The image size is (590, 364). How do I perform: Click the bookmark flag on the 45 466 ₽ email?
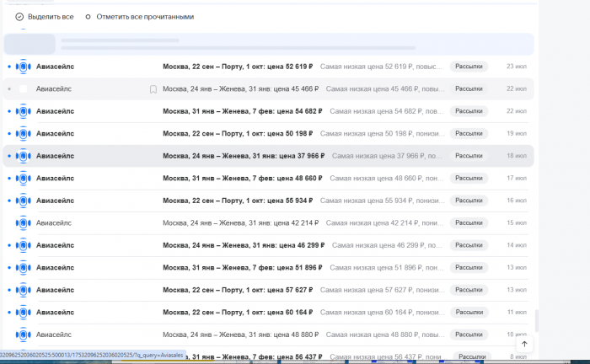click(x=153, y=88)
